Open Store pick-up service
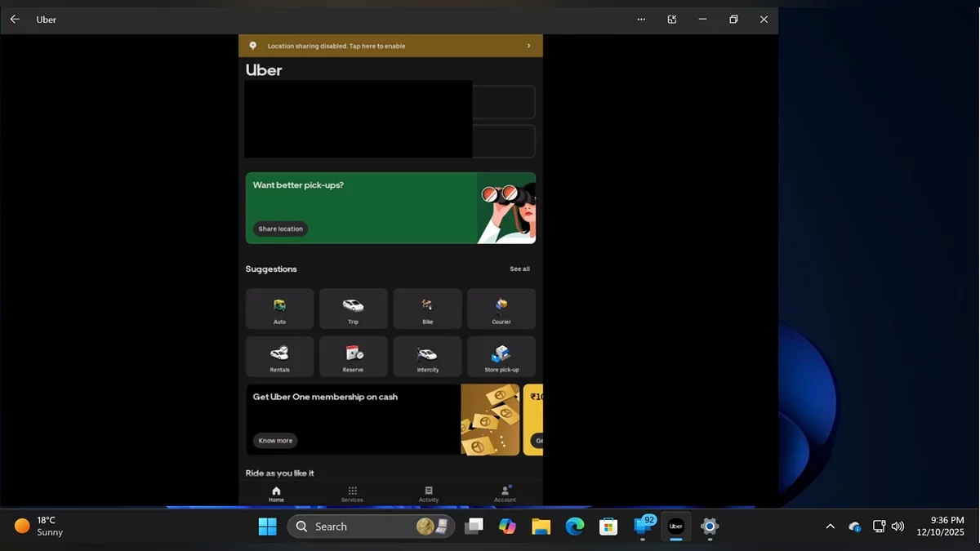 pos(501,357)
